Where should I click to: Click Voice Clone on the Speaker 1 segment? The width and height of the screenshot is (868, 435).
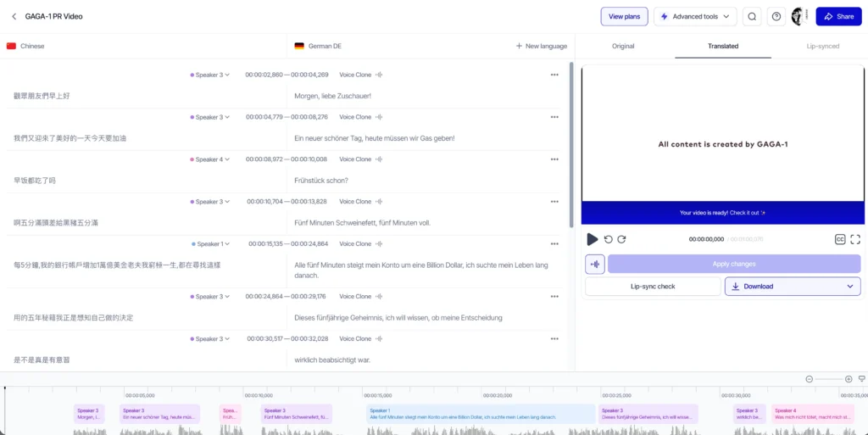click(x=355, y=244)
